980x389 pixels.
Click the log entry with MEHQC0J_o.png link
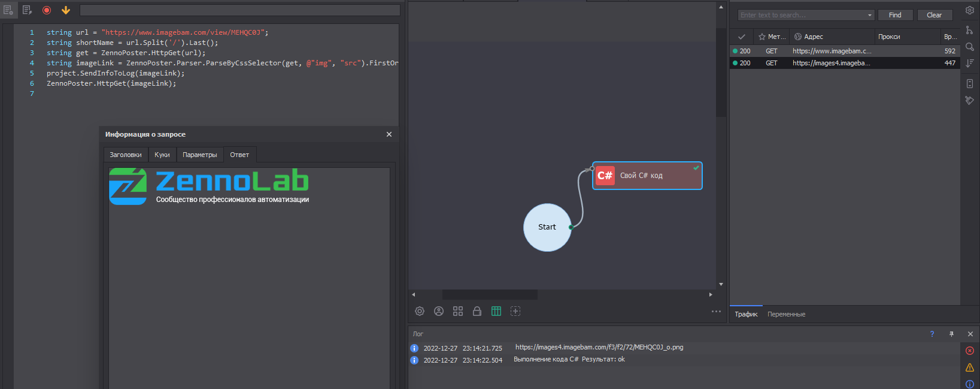[684, 348]
